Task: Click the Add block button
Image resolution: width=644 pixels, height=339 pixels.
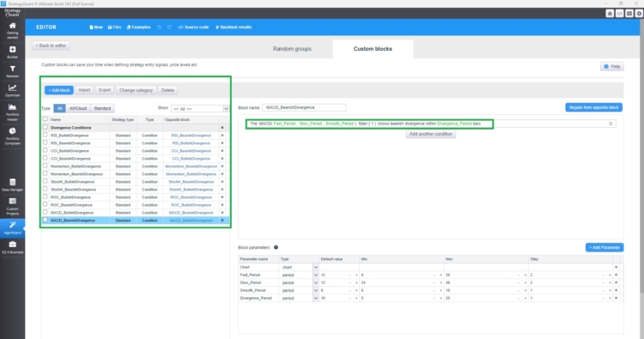Action: coord(59,90)
